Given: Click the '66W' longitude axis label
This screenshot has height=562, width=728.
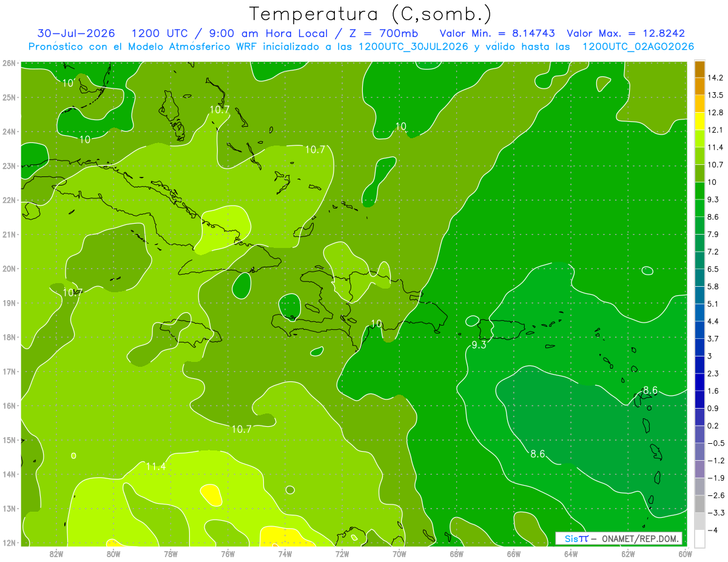Looking at the screenshot, I should (514, 553).
